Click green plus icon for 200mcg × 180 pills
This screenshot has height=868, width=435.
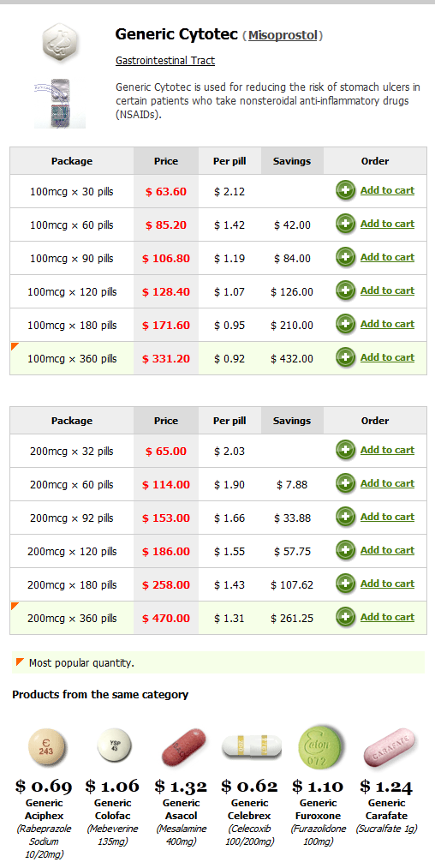click(345, 584)
